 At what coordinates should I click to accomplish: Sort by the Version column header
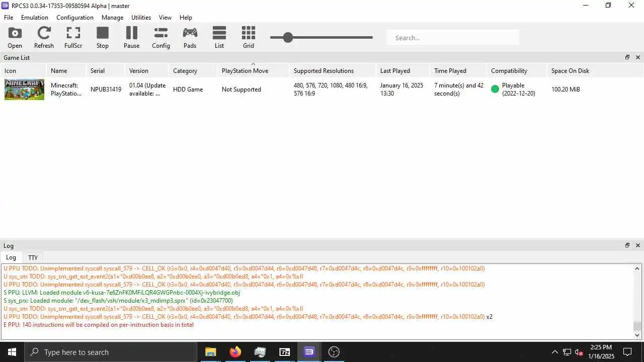147,71
